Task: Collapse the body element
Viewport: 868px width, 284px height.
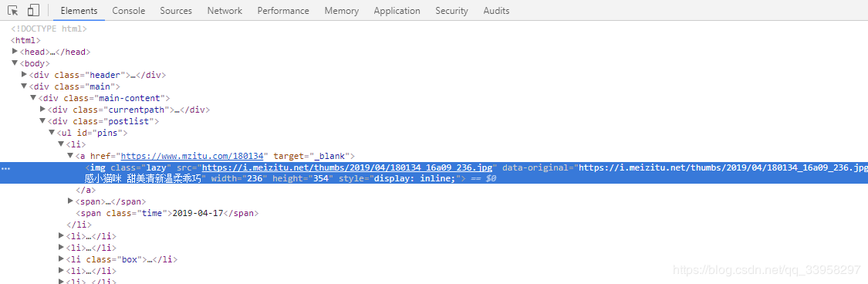Action: click(15, 63)
